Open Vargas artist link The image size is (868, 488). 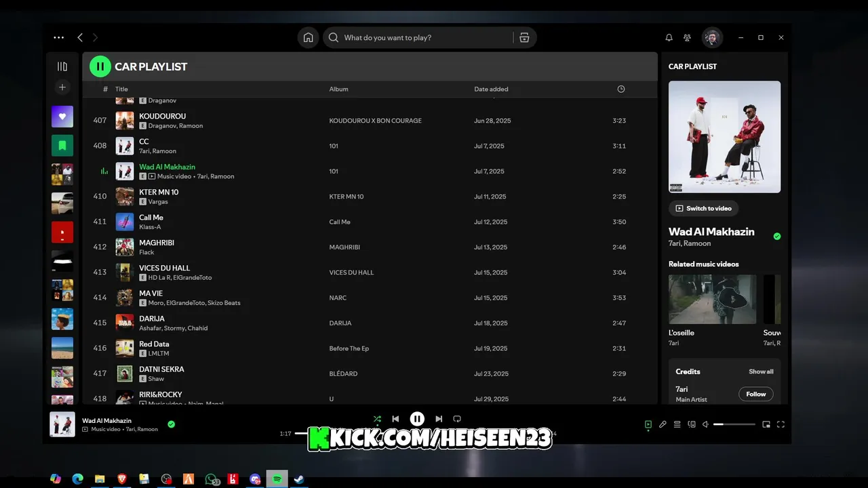click(158, 202)
